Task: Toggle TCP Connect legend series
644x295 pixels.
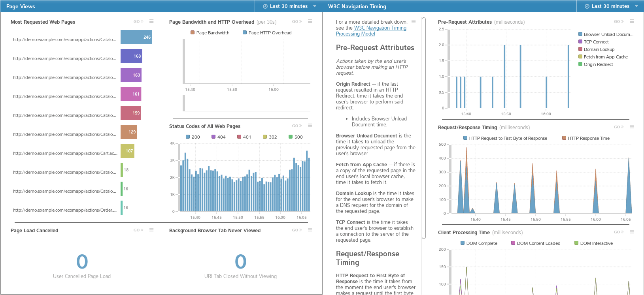Action: point(593,42)
